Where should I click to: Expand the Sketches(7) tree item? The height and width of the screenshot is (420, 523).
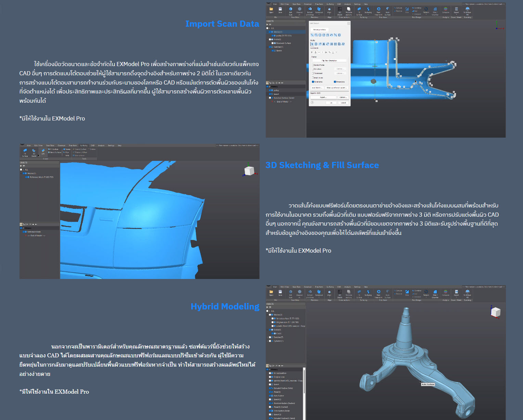point(267,337)
